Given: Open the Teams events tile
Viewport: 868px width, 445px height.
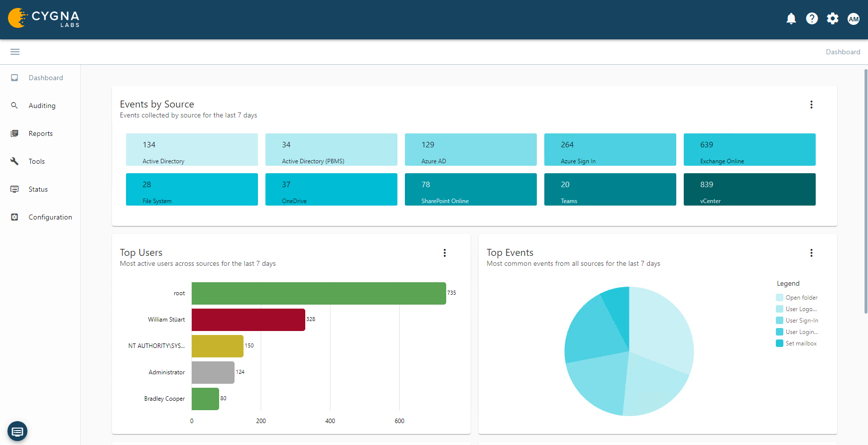Looking at the screenshot, I should coord(610,189).
